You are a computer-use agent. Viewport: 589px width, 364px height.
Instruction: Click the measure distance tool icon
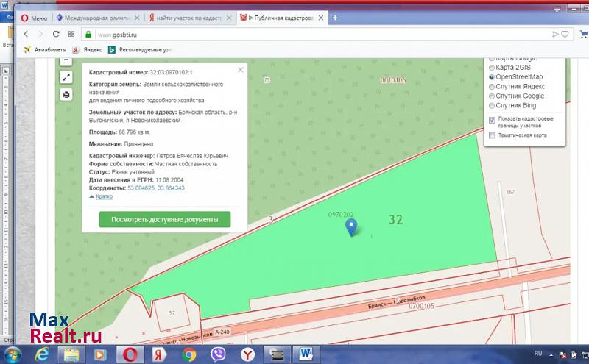click(x=66, y=77)
